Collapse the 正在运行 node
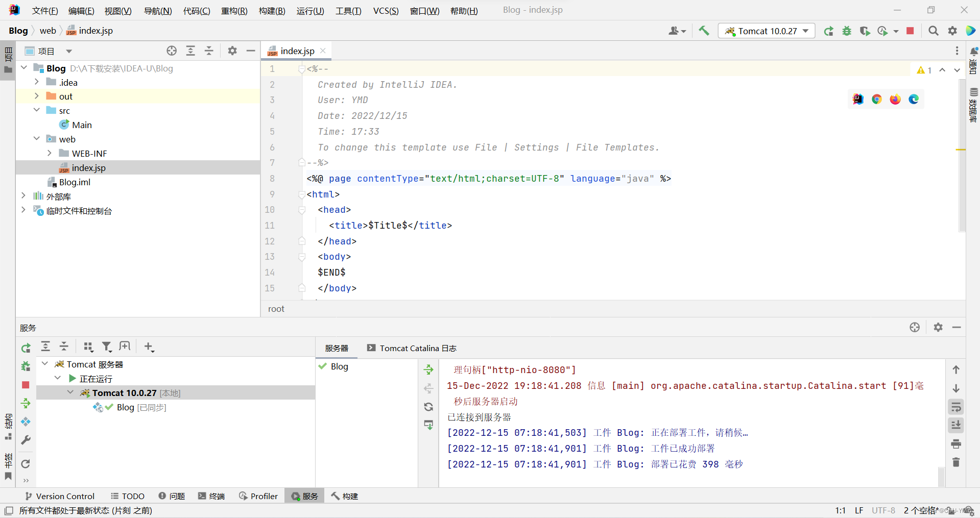The height and width of the screenshot is (518, 980). 58,378
